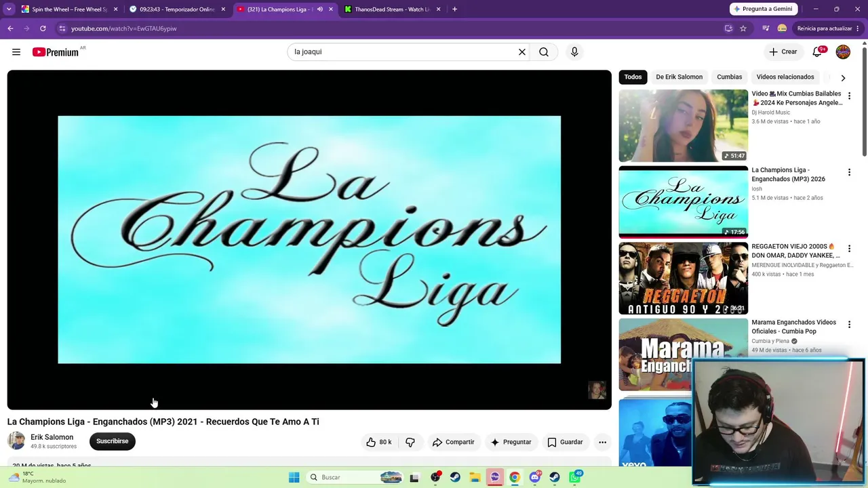Bookmark this page with the star

[743, 28]
